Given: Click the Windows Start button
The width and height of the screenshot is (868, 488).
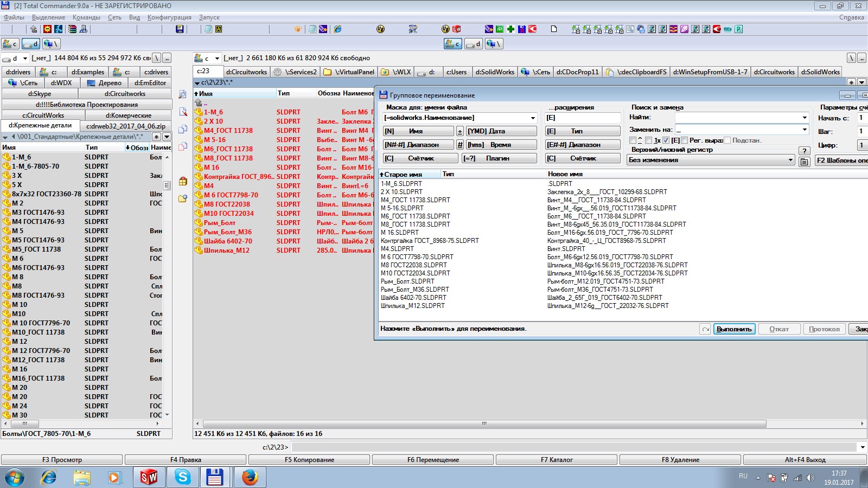Looking at the screenshot, I should (15, 477).
